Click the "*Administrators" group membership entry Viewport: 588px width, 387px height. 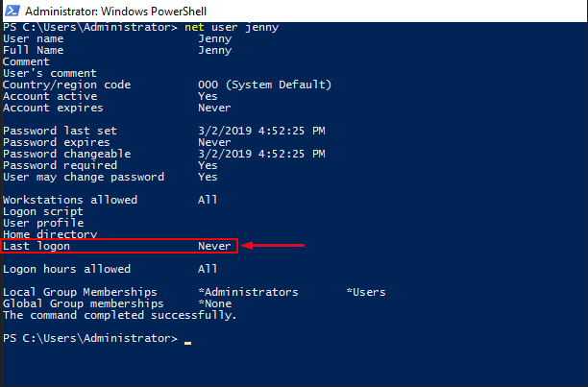click(x=248, y=292)
